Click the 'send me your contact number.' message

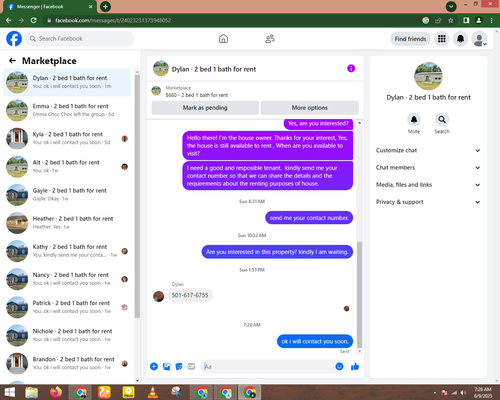point(309,218)
